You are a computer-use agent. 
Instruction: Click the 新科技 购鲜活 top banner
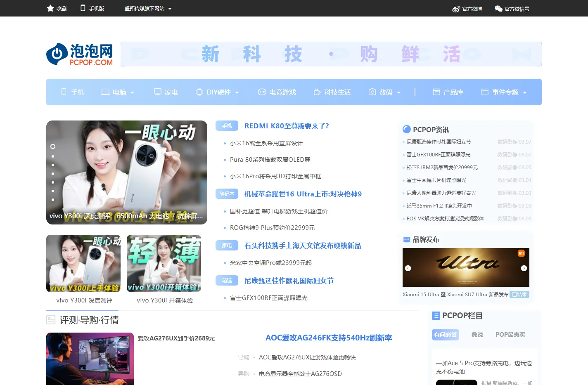point(331,54)
